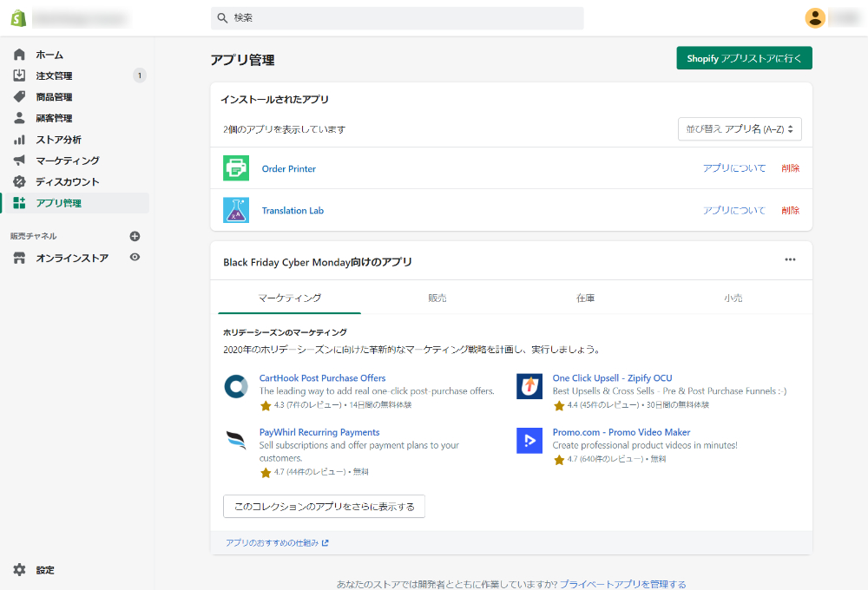Click the products tag icon

(x=19, y=97)
